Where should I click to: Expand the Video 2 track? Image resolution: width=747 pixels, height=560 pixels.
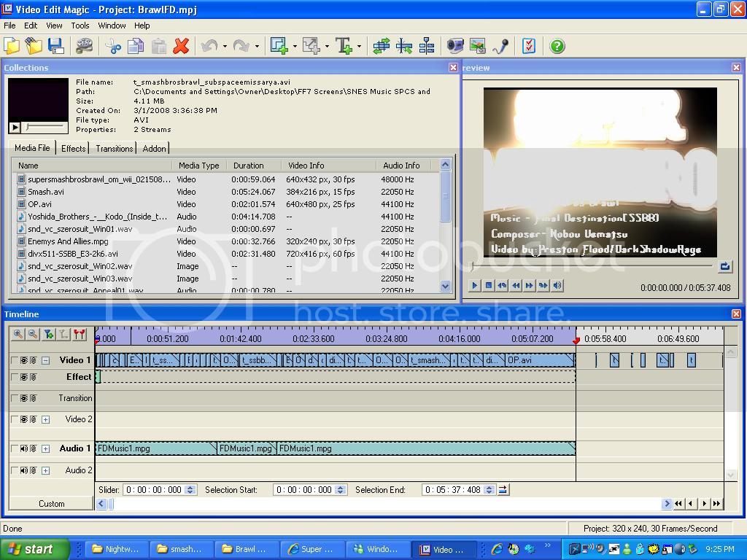46,419
